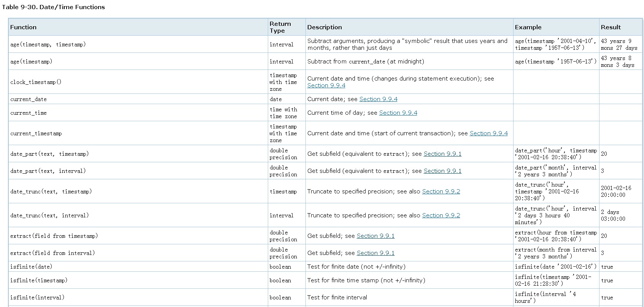Click result "3" in extract(field from interval) row

coord(603,253)
